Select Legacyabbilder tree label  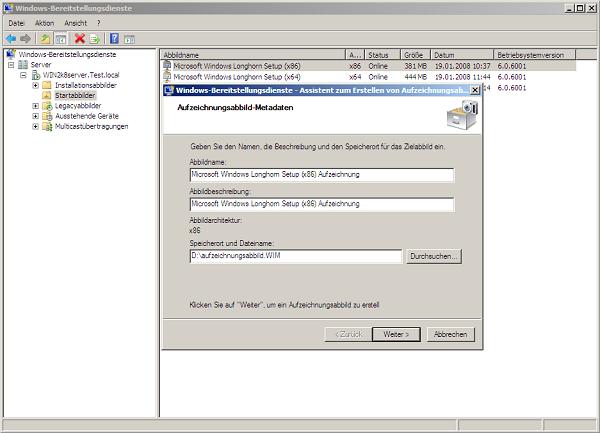pos(78,106)
